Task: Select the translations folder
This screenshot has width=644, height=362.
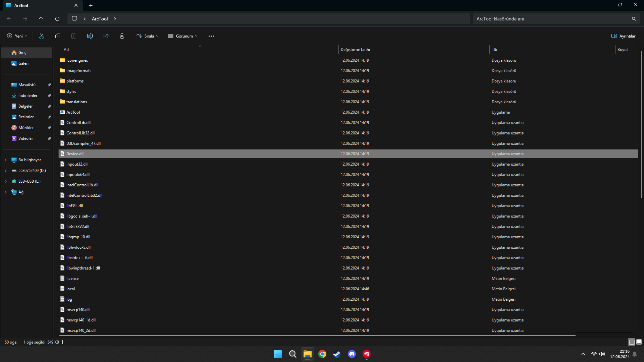Action: pos(348,102)
